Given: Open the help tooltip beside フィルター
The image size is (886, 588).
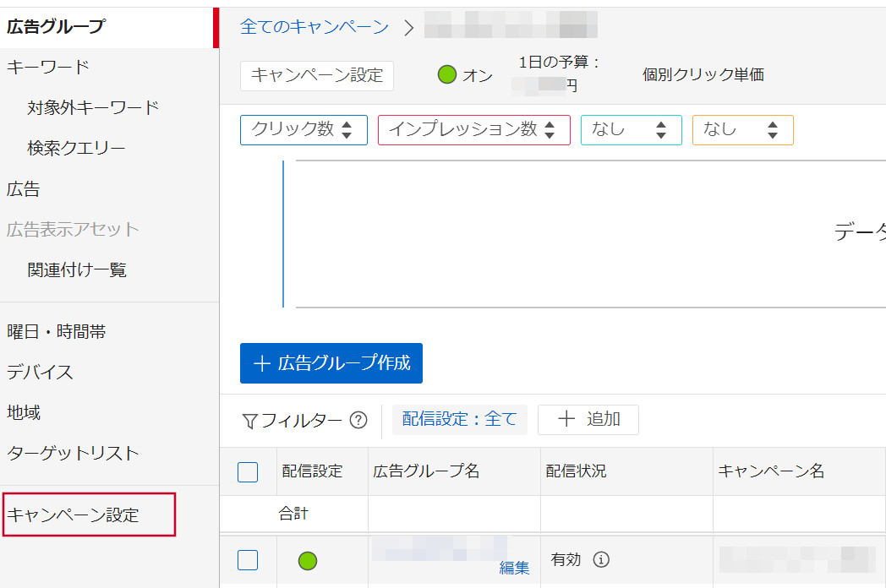Looking at the screenshot, I should point(359,420).
